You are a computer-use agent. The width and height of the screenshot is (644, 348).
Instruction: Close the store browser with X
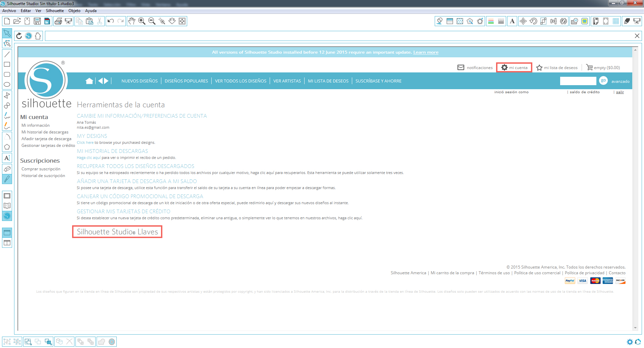pos(637,36)
